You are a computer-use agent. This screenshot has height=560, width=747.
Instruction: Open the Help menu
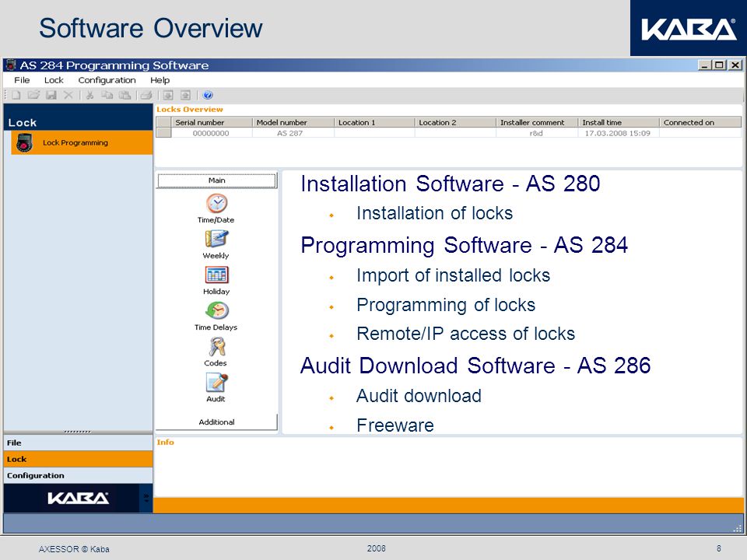click(x=160, y=80)
